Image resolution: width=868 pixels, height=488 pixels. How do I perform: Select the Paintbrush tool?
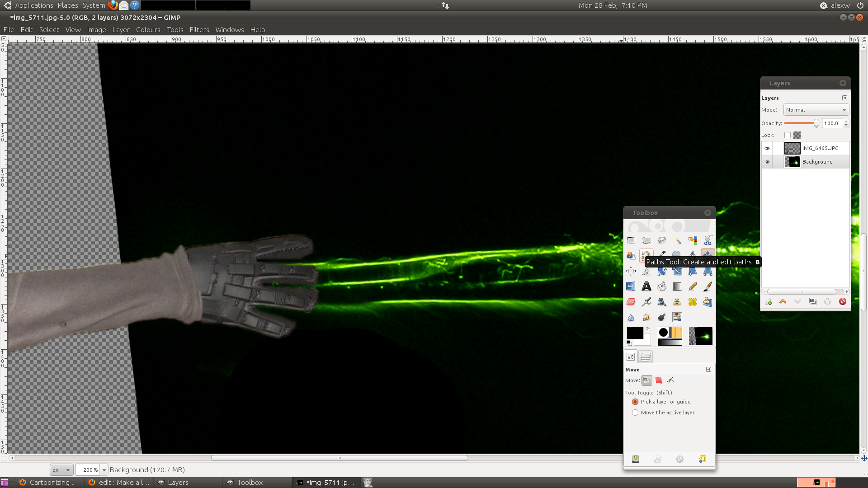pos(708,286)
